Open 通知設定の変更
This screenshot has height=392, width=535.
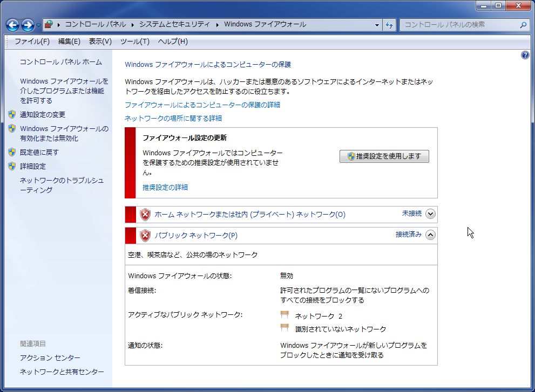tap(42, 114)
